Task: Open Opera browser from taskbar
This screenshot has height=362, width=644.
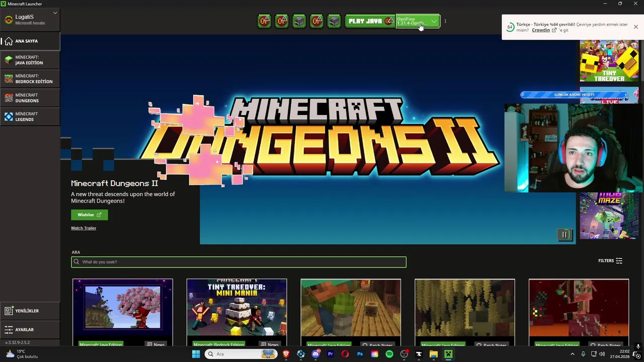Action: (345, 354)
